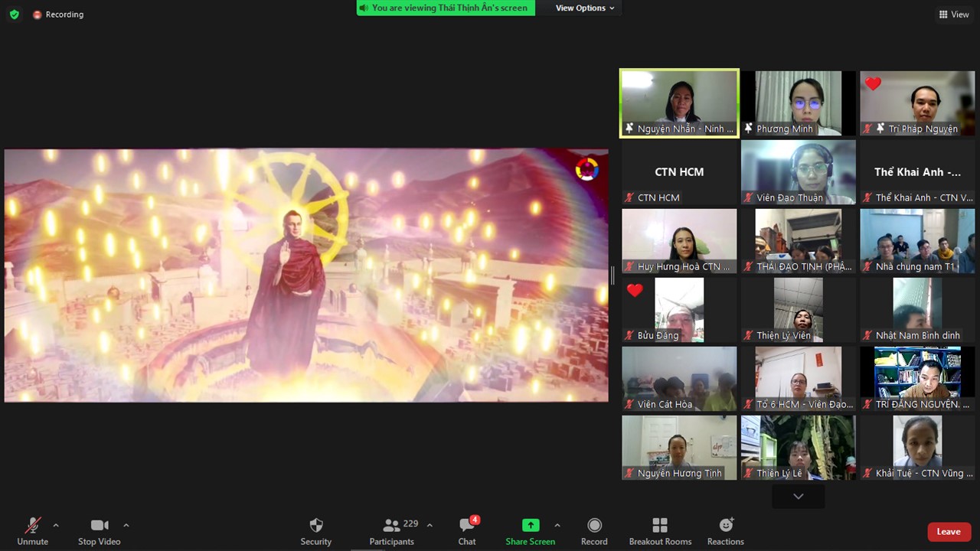
Task: Leave the meeting
Action: (949, 532)
